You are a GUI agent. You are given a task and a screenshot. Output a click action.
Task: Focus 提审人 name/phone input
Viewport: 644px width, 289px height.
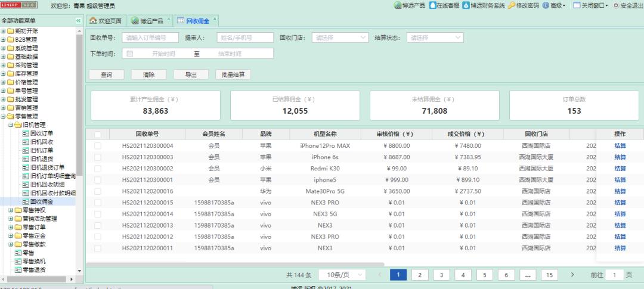(245, 38)
